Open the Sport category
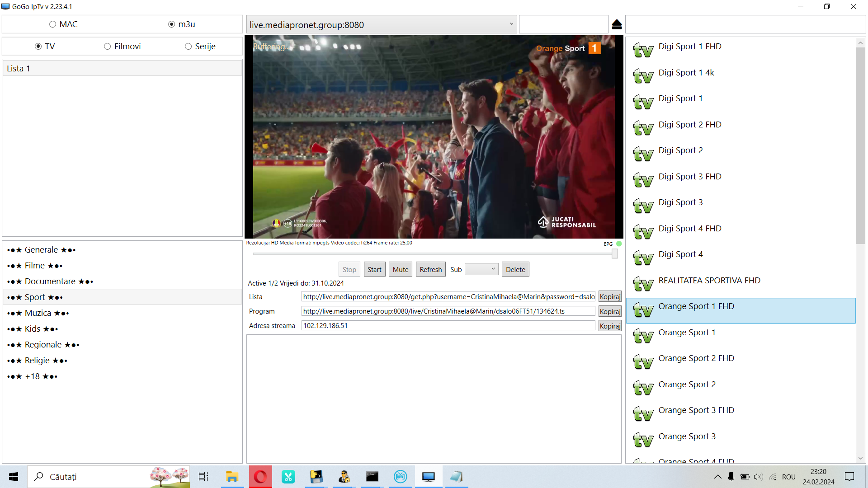Viewport: 868px width, 488px height. coord(122,297)
